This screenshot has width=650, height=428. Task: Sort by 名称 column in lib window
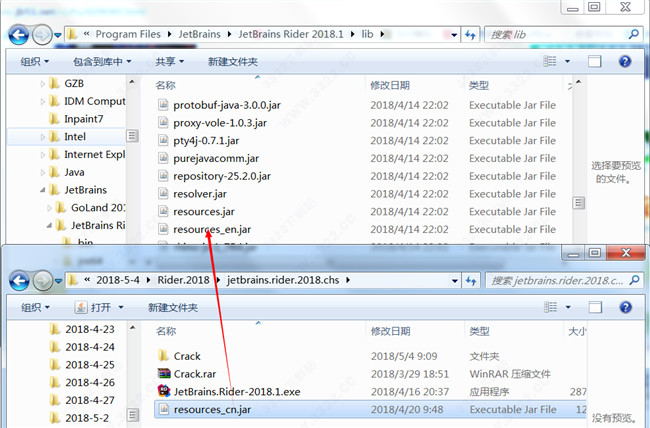pyautogui.click(x=165, y=85)
